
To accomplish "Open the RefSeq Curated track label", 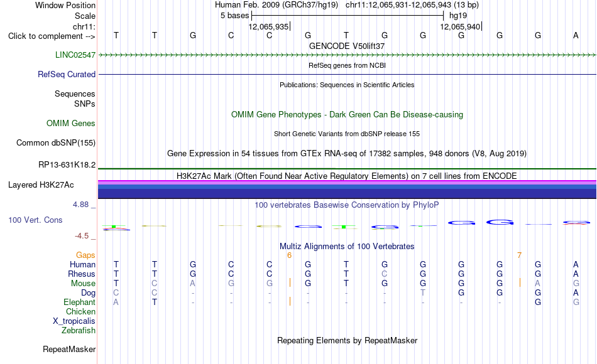I will [x=67, y=74].
